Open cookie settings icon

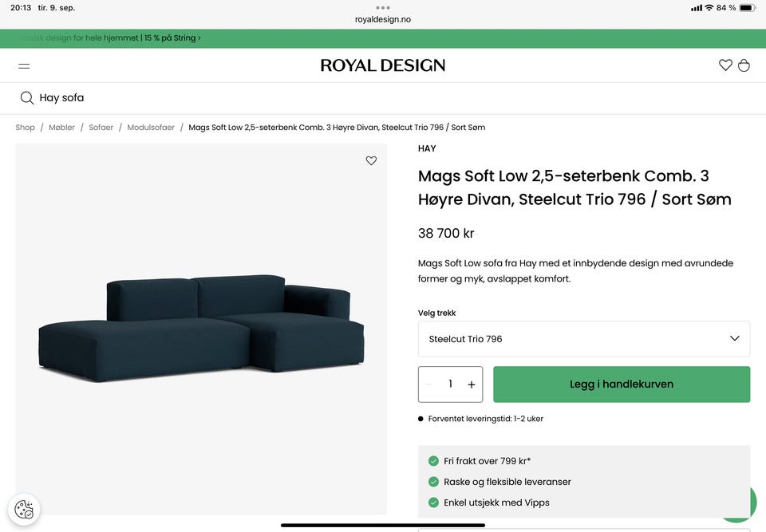24,510
